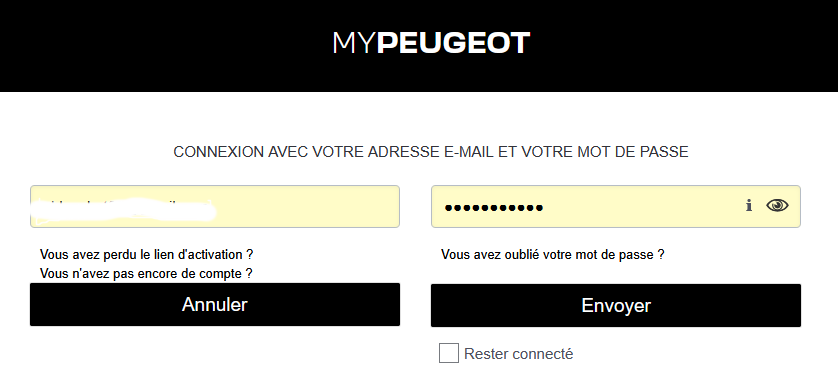Open the password info icon
Screen dimensions: 838x369
pyautogui.click(x=749, y=205)
